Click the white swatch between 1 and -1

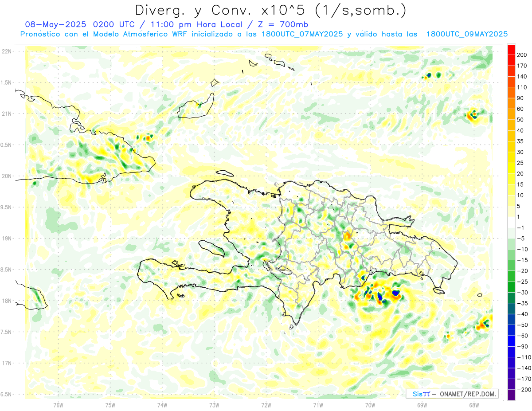point(511,222)
